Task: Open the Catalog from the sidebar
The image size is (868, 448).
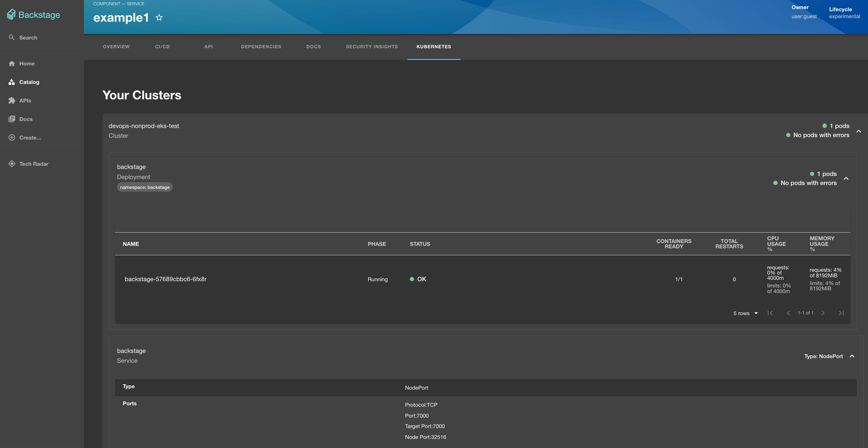Action: [29, 82]
